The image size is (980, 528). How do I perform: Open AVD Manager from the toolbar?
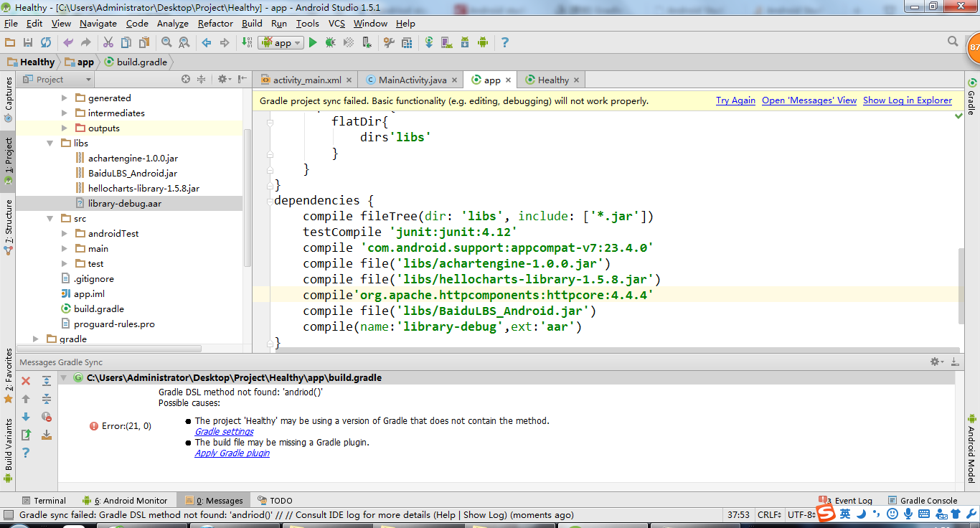pos(447,42)
